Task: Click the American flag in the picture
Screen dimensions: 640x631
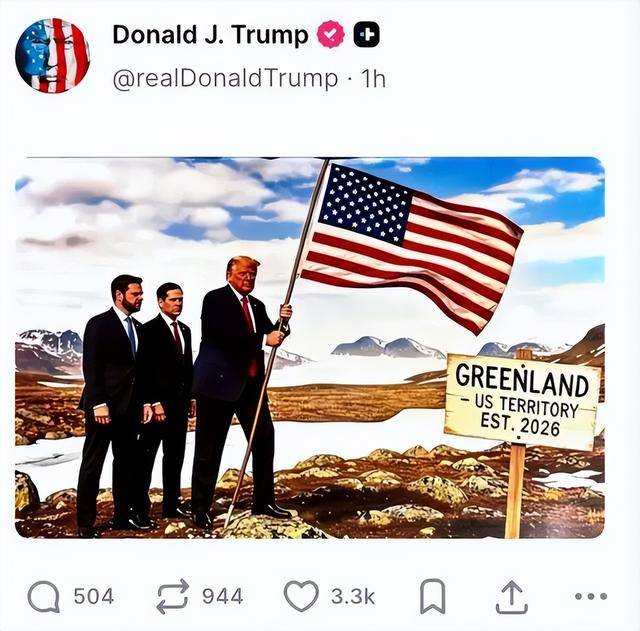Action: (x=410, y=245)
